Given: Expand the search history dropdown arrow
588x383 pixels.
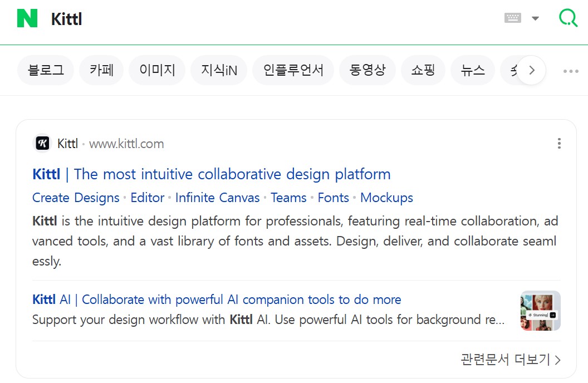Looking at the screenshot, I should pyautogui.click(x=536, y=18).
